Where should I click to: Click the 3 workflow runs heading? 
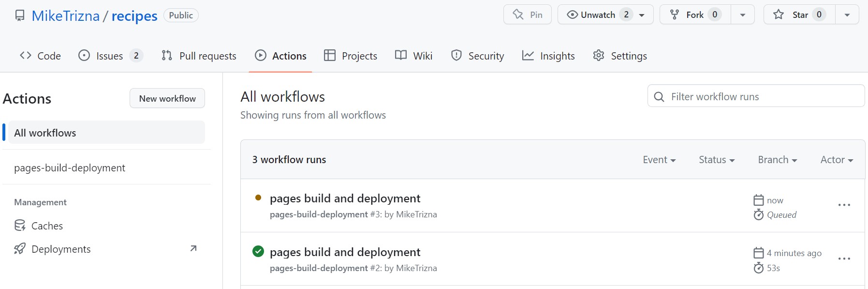pyautogui.click(x=289, y=160)
